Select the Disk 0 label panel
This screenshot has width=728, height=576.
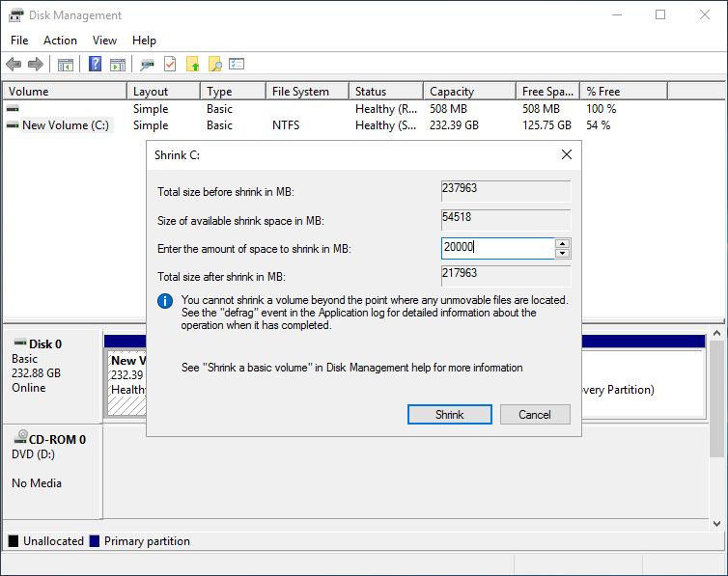point(52,376)
